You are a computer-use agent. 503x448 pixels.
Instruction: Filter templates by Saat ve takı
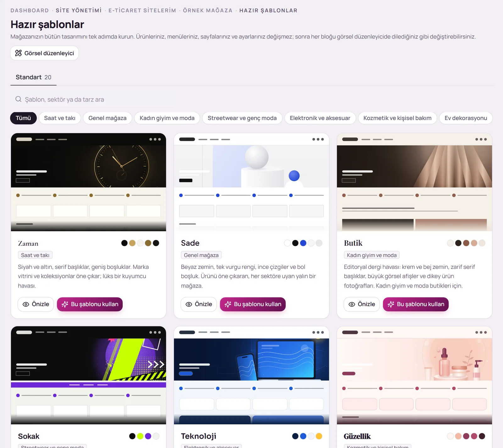[60, 118]
